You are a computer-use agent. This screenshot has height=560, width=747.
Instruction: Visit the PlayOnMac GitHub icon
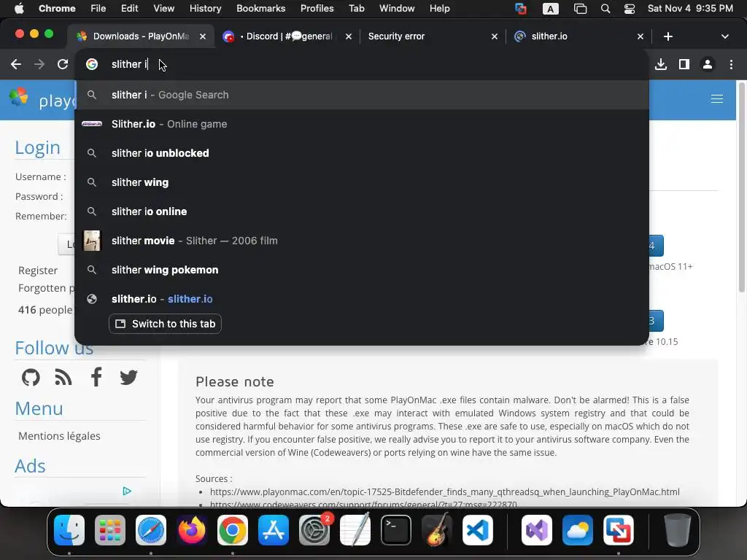coord(31,378)
